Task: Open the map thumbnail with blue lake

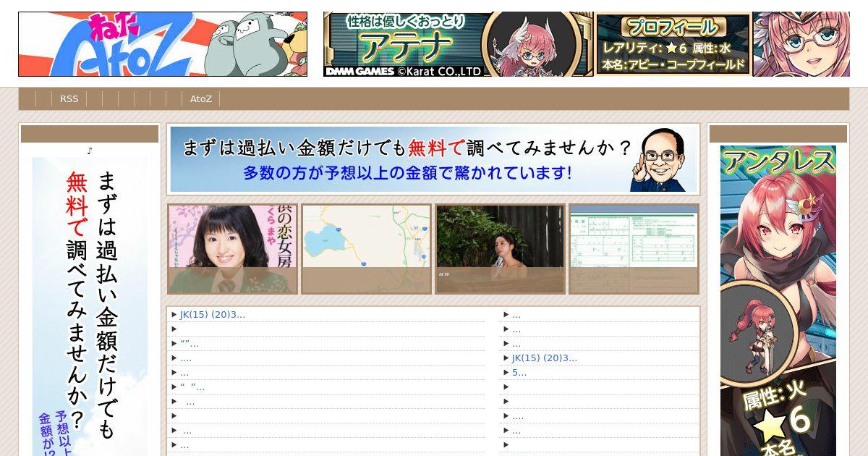Action: (x=367, y=249)
